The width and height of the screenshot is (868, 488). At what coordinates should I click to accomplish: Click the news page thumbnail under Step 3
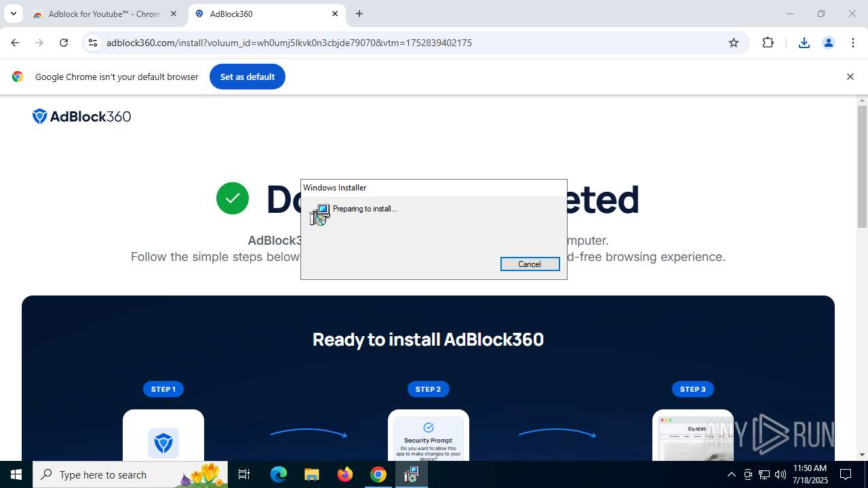coord(692,435)
